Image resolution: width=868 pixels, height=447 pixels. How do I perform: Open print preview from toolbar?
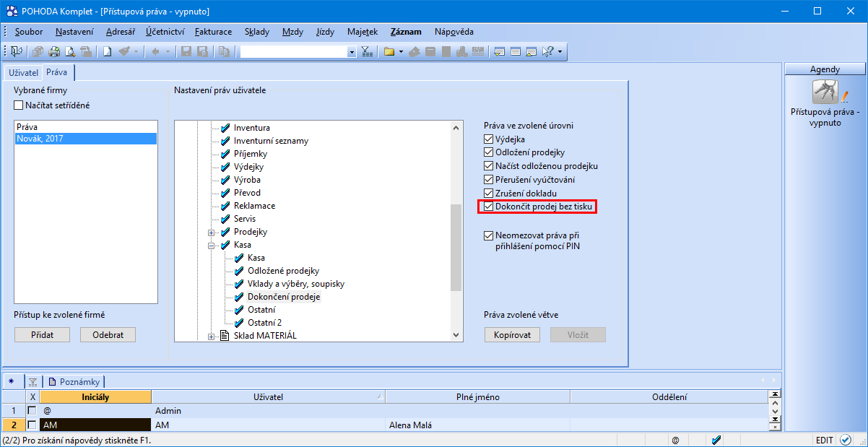tap(70, 51)
